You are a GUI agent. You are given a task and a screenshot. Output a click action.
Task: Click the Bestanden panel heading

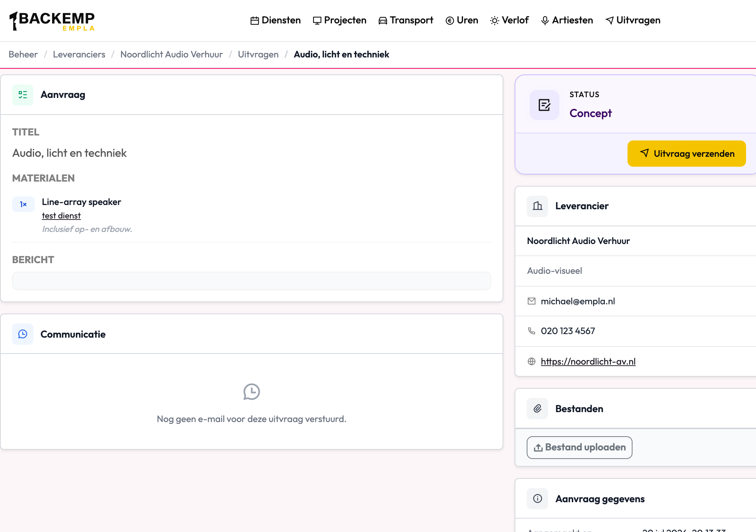click(579, 409)
